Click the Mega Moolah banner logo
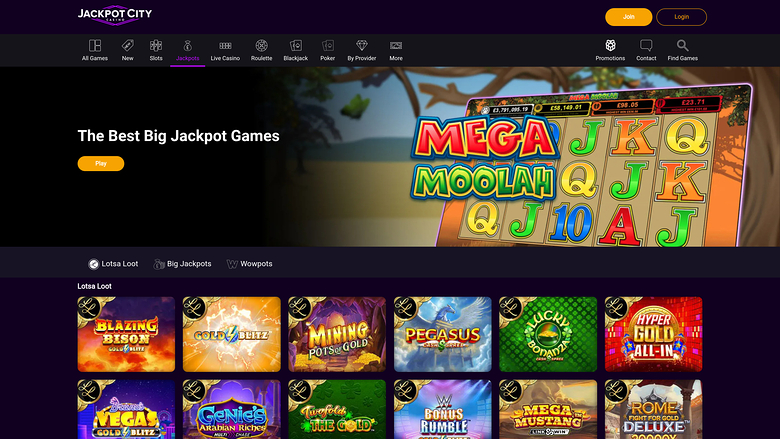The image size is (780, 439). tap(485, 158)
